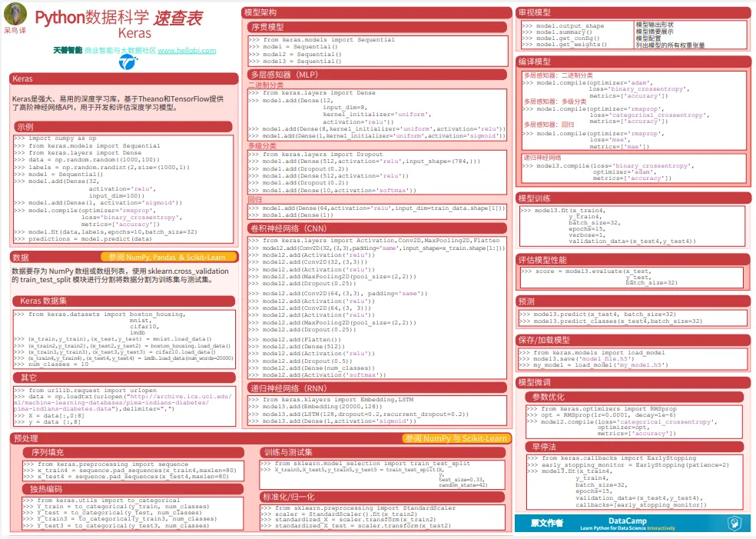Click the '天善智能' brand text
The image size is (756, 539).
click(x=68, y=50)
